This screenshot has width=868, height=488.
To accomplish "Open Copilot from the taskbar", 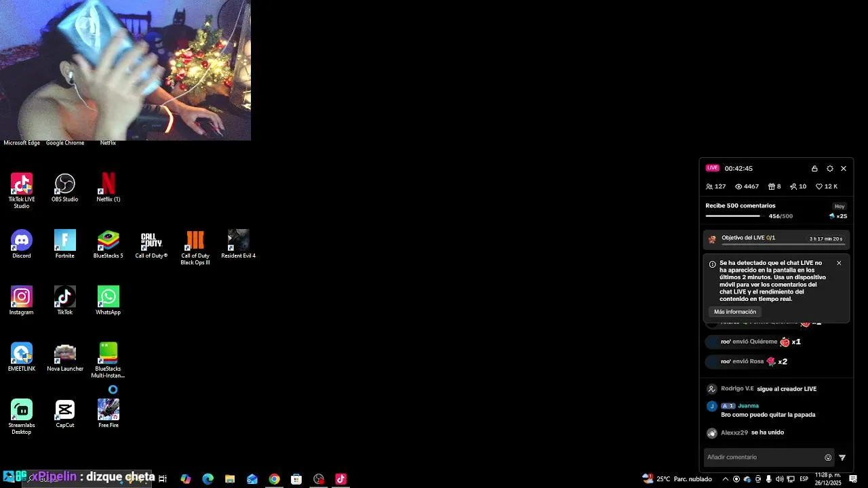I will click(186, 479).
